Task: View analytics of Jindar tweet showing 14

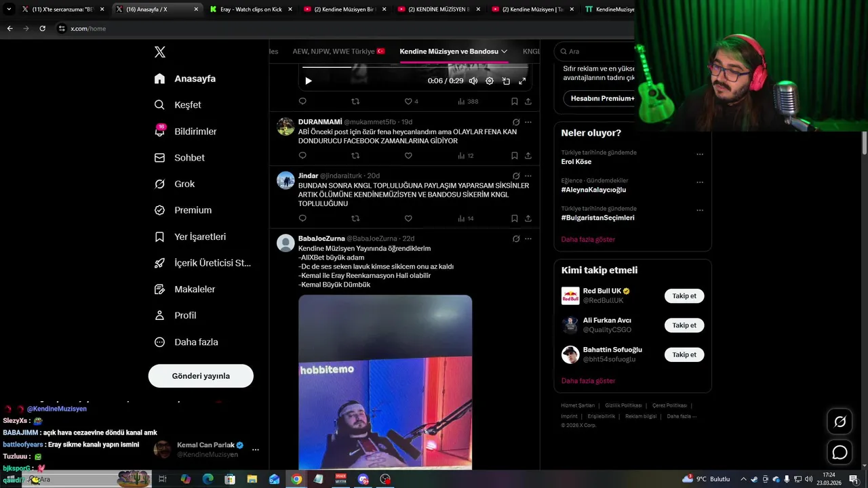Action: click(466, 218)
